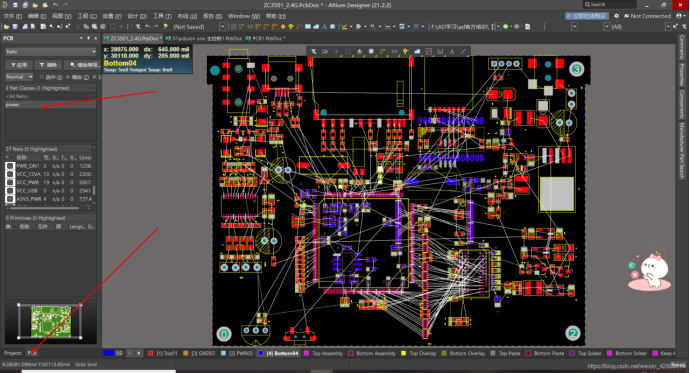Click the save icon in the title bar
The height and width of the screenshot is (373, 690).
pos(15,5)
